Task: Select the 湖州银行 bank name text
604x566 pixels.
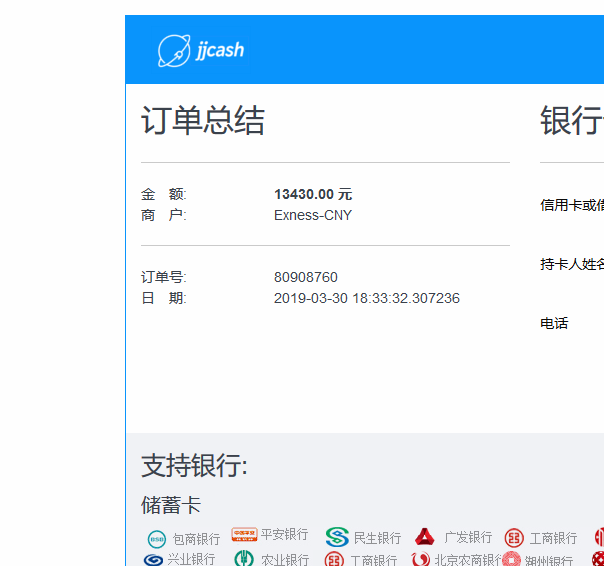Action: pyautogui.click(x=549, y=560)
